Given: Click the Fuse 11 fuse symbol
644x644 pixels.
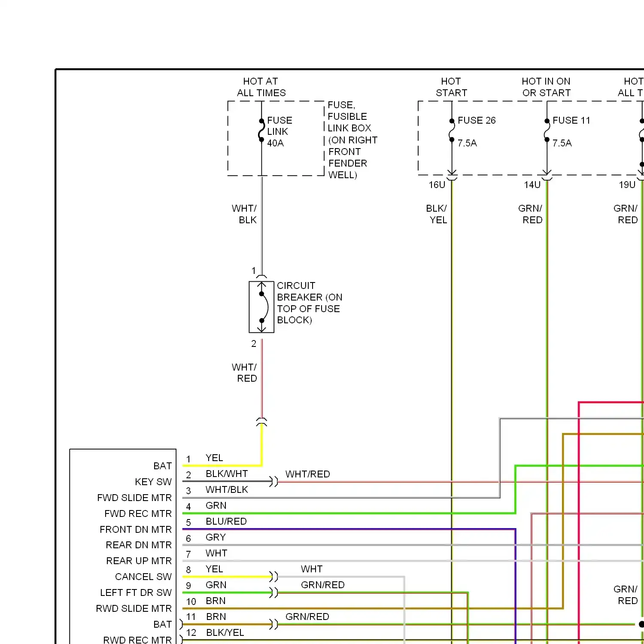Looking at the screenshot, I should [547, 131].
